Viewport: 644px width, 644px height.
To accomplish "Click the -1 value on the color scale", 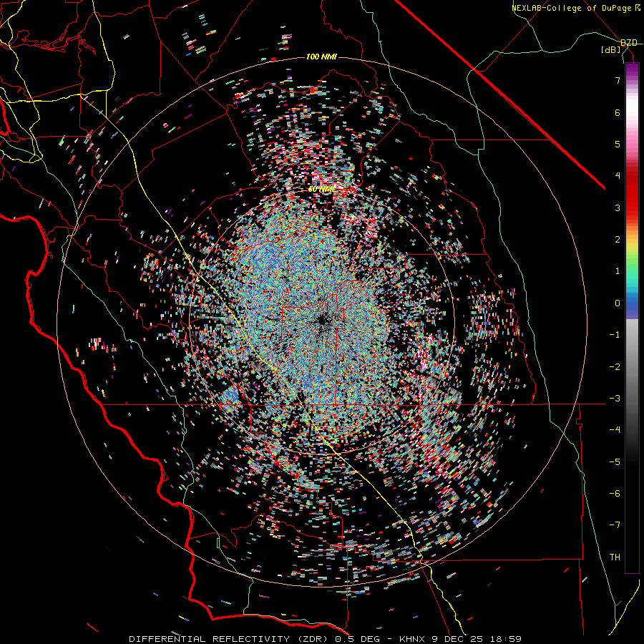I will [615, 335].
